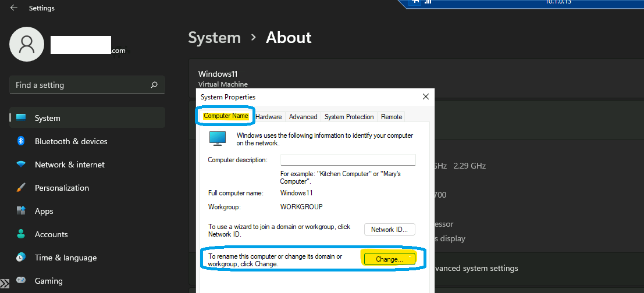The width and height of the screenshot is (644, 293).
Task: Click the Find a setting search box
Action: pyautogui.click(x=87, y=85)
